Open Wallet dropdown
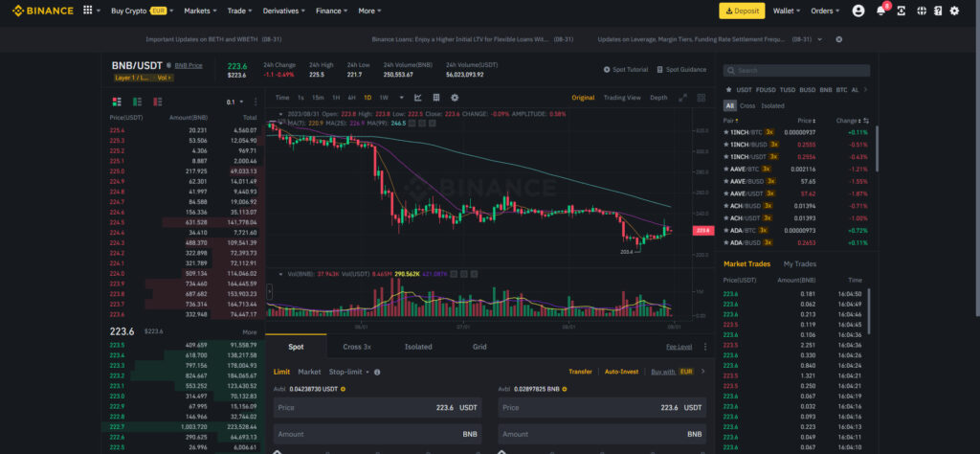This screenshot has height=454, width=980. pyautogui.click(x=787, y=11)
